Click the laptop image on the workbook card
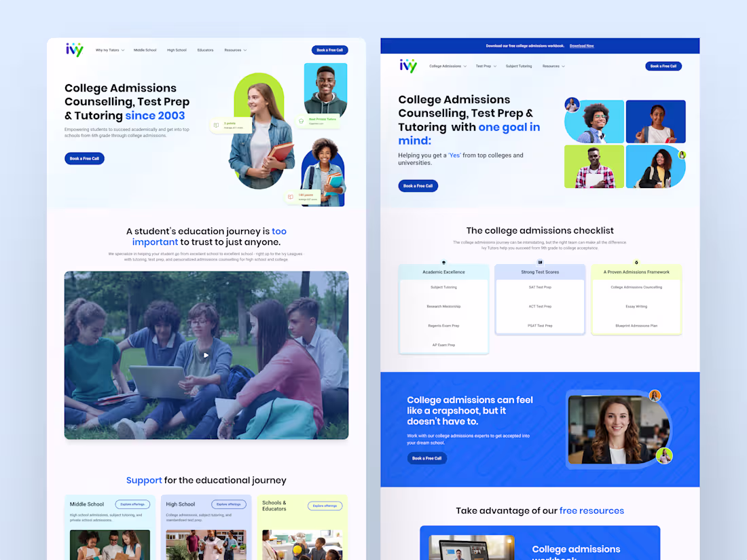Screen dimensions: 747x560 pos(472,548)
